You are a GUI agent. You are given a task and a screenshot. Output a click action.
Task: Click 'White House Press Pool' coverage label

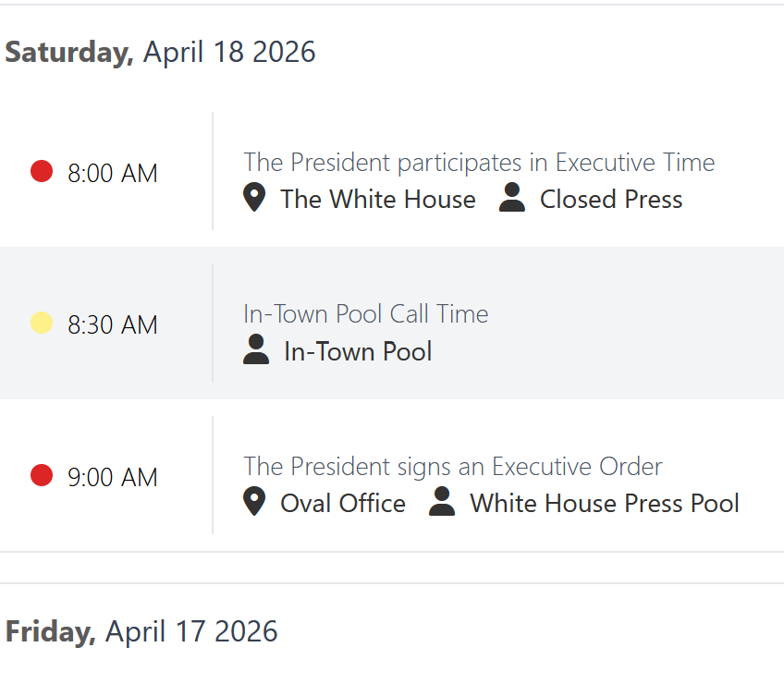605,504
